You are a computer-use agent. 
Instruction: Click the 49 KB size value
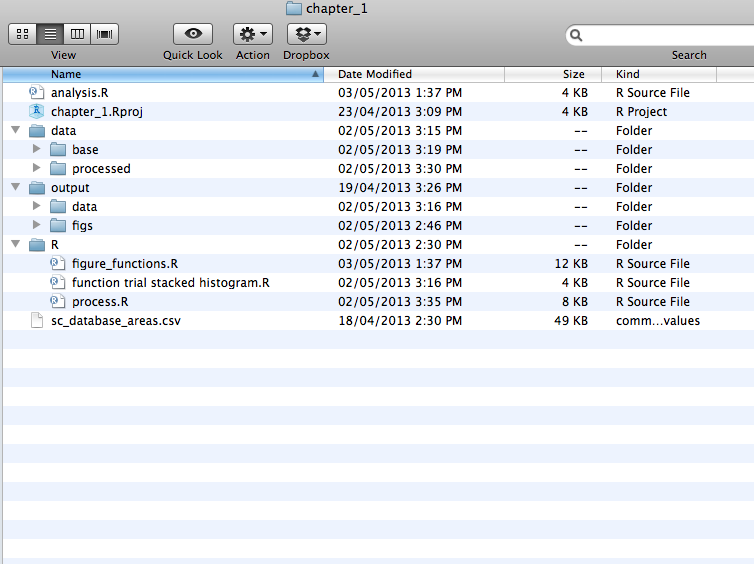pos(571,321)
